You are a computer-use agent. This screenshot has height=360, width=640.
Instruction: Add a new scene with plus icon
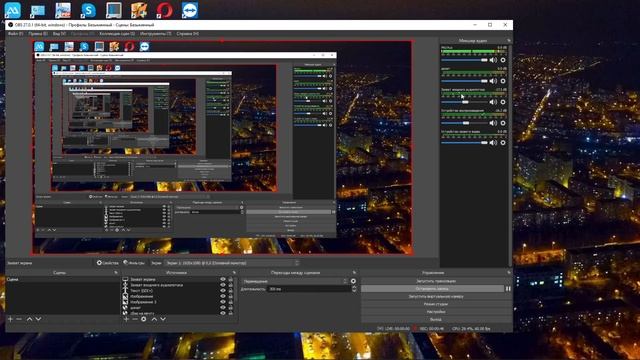click(11, 319)
